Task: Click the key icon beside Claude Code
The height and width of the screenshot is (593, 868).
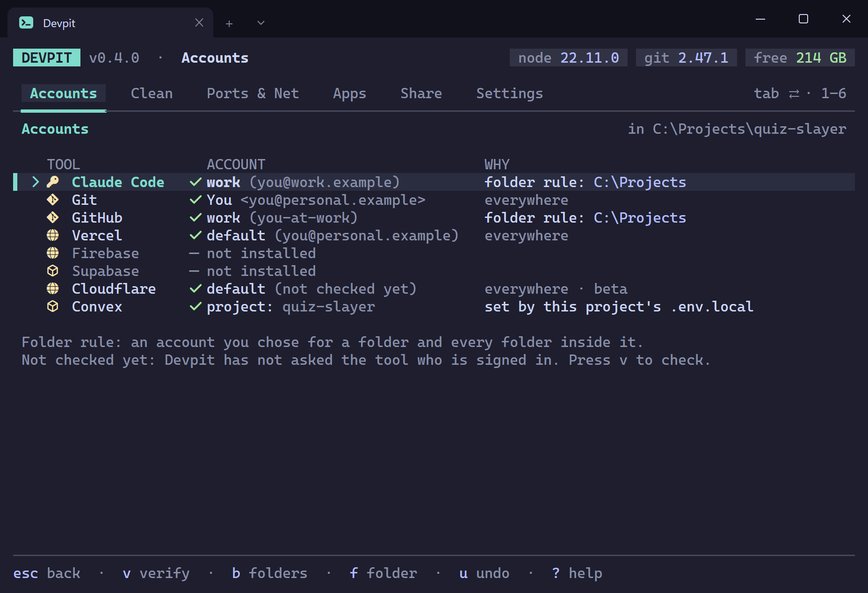Action: 53,182
